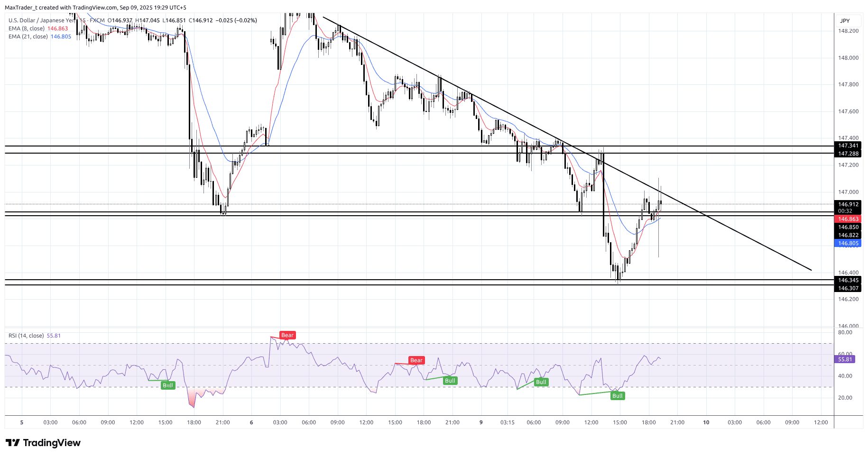The width and height of the screenshot is (868, 457).
Task: Click date 10 on the time axis
Action: click(706, 422)
